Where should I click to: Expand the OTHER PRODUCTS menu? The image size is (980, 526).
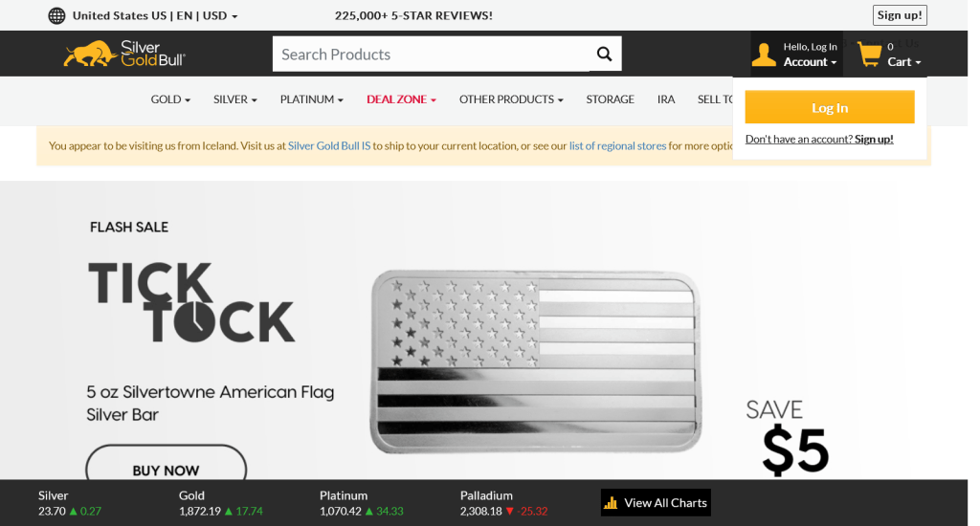(511, 99)
